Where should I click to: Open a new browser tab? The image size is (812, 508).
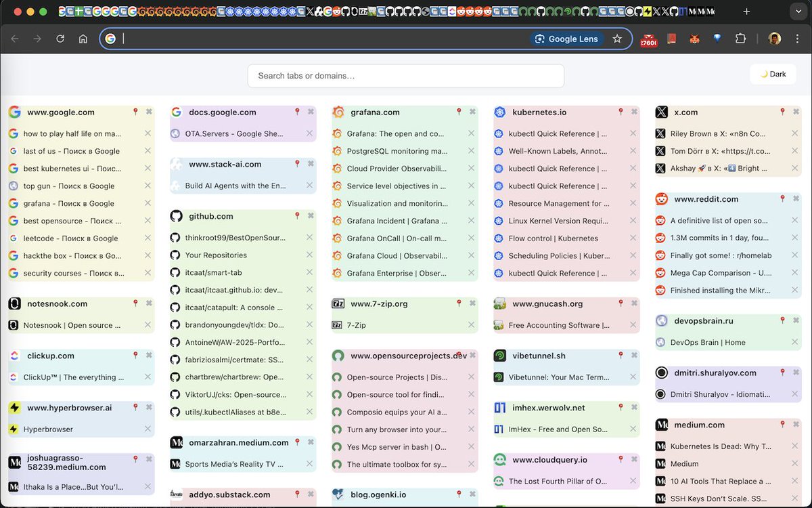point(746,12)
